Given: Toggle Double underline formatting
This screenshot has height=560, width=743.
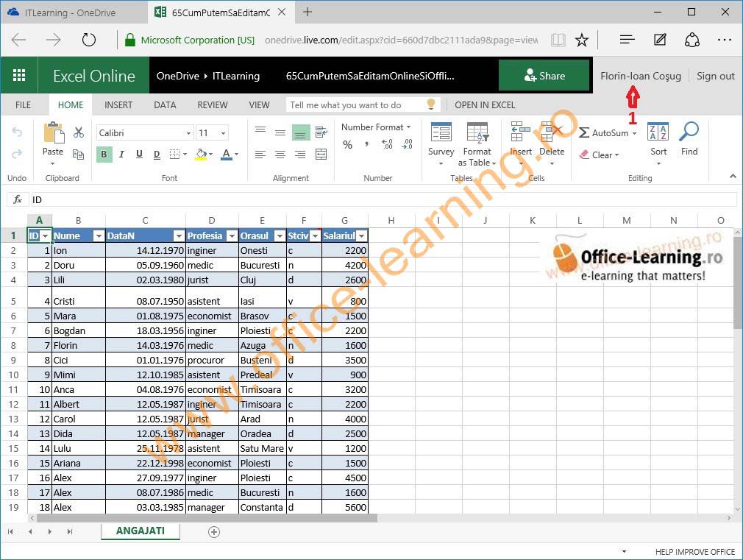Looking at the screenshot, I should [x=157, y=154].
